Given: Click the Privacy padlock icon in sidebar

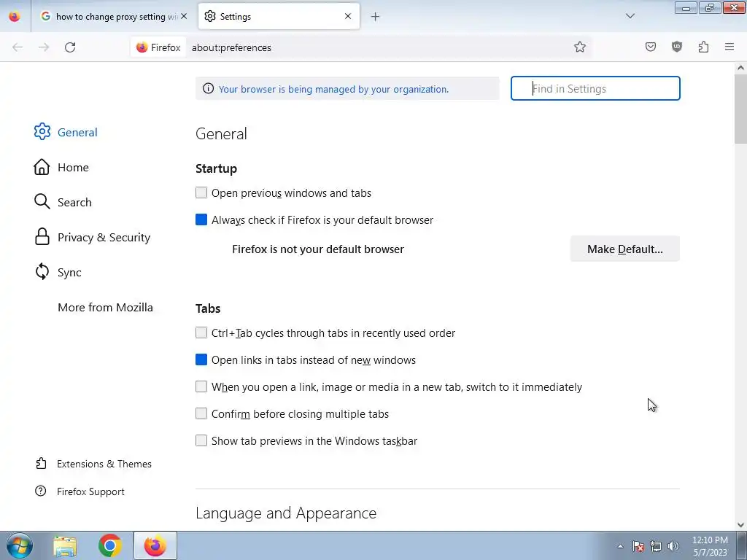Looking at the screenshot, I should (42, 237).
